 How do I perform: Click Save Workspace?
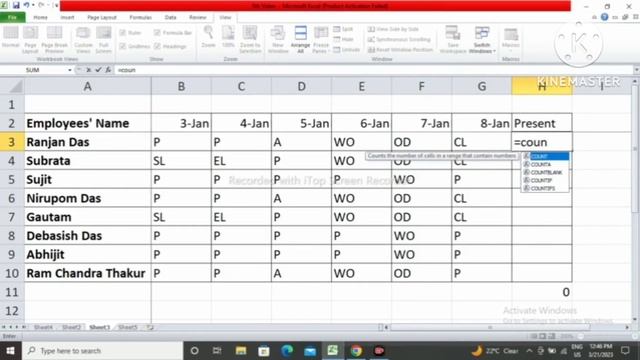click(453, 39)
